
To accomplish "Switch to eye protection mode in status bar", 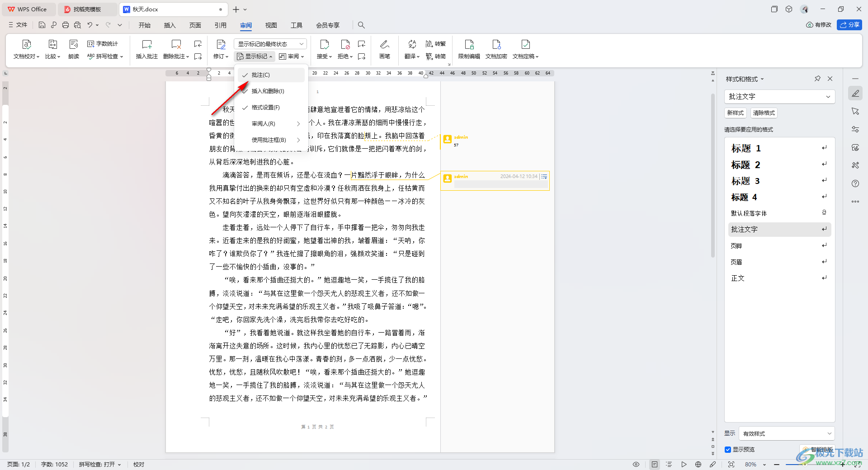I will 636,465.
